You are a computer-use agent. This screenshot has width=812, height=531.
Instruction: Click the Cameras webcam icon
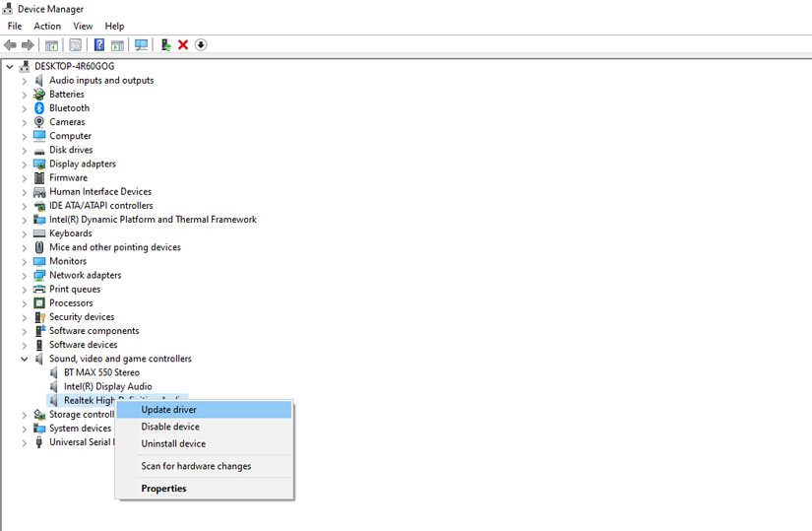point(39,122)
